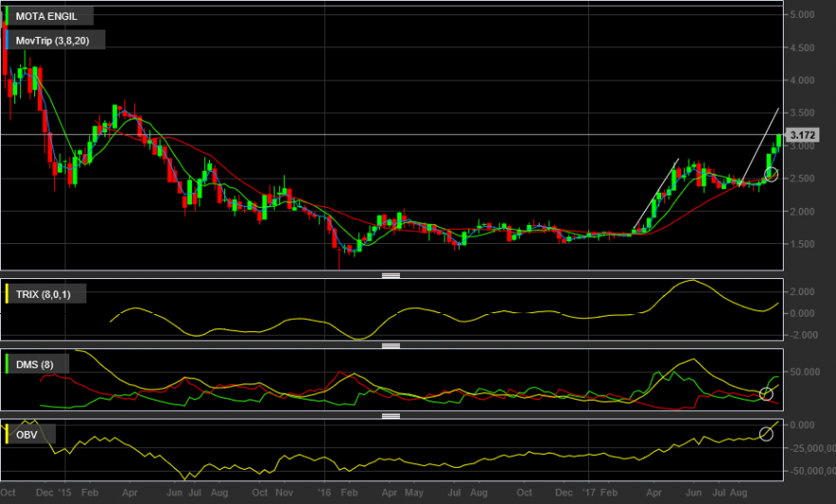The height and width of the screenshot is (504, 836).
Task: Click circle marker on OBV line
Action: [766, 434]
